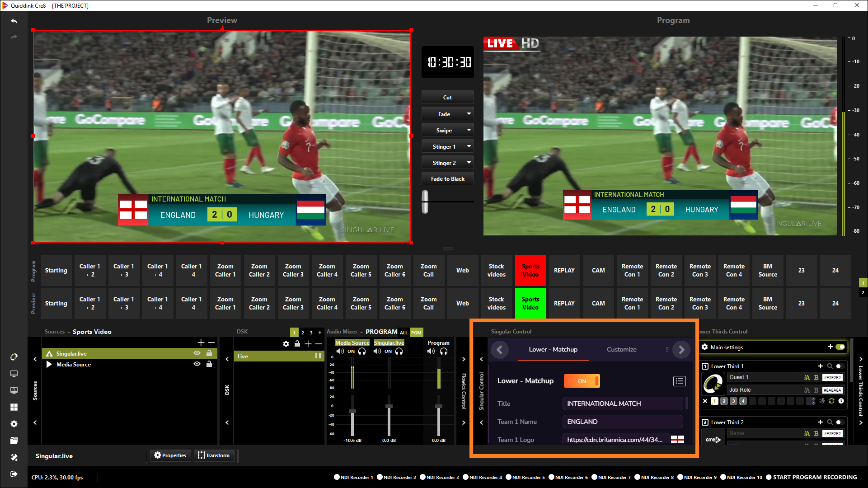Viewport: 868px width, 488px height.
Task: Pause the Live DSK layer
Action: [x=318, y=356]
